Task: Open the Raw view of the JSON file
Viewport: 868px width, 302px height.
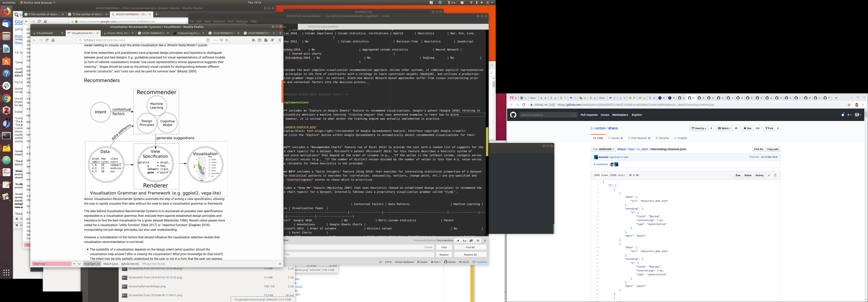Action: tap(738, 175)
